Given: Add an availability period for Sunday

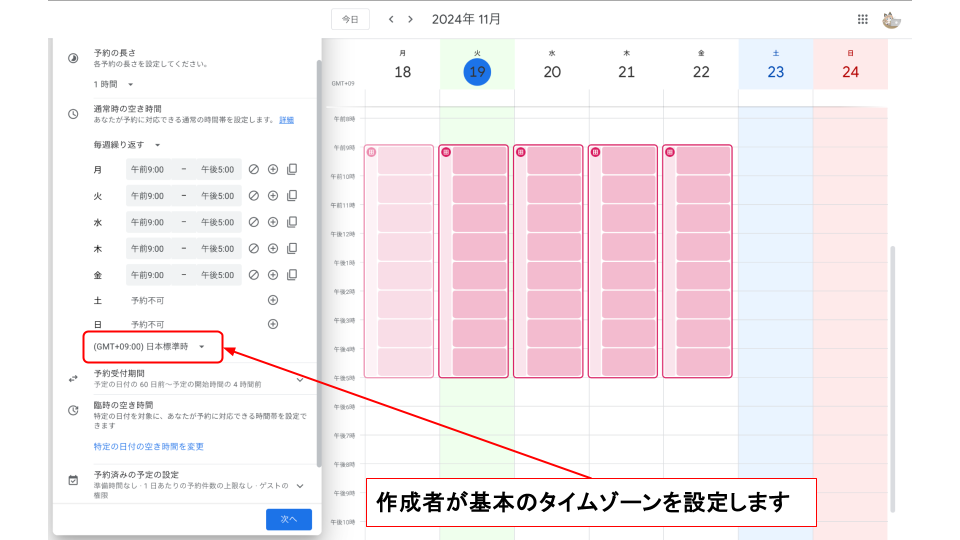Looking at the screenshot, I should point(273,324).
